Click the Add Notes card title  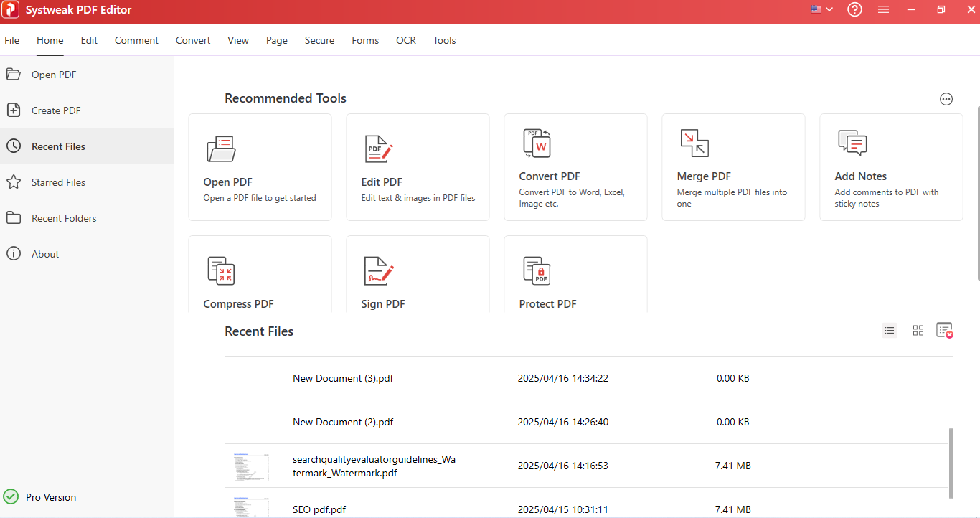[861, 176]
